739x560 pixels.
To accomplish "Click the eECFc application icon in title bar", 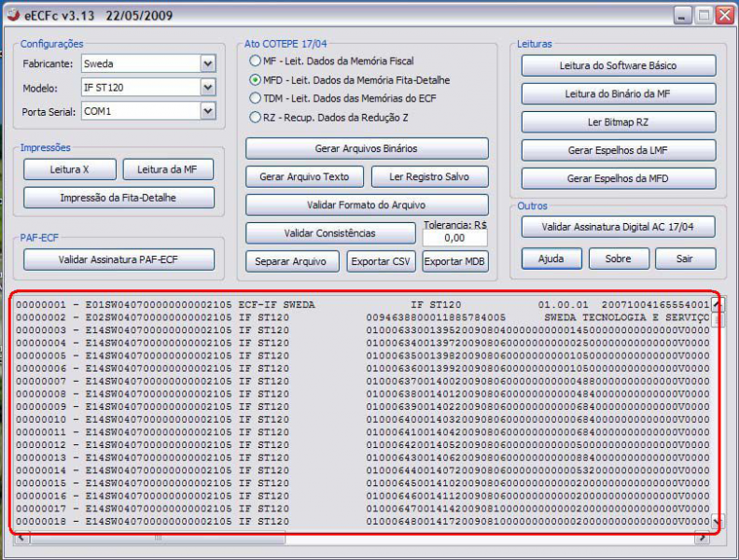I will coord(13,16).
